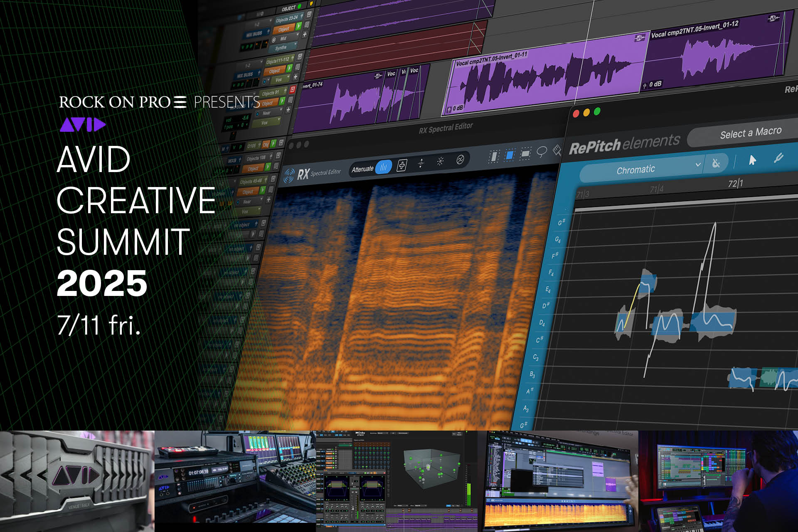Screen dimensions: 798x532
Task: Click the sunburst icon in RX toolbar
Action: (441, 161)
